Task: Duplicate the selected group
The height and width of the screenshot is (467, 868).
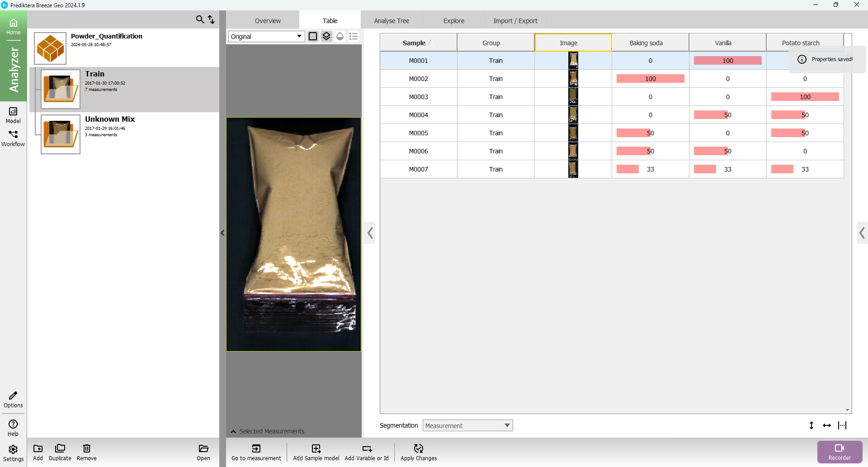Action: tap(60, 452)
